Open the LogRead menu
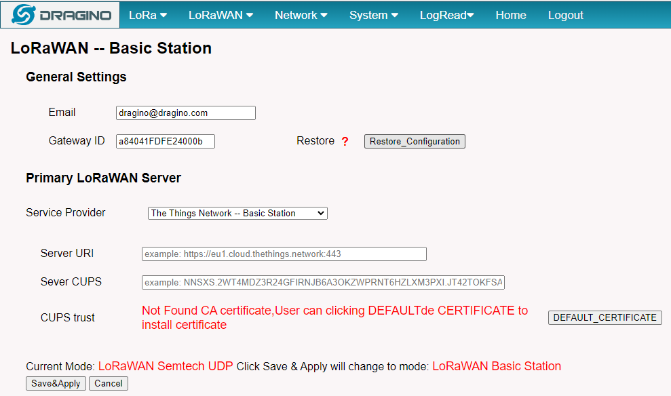The height and width of the screenshot is (396, 671). pyautogui.click(x=447, y=15)
